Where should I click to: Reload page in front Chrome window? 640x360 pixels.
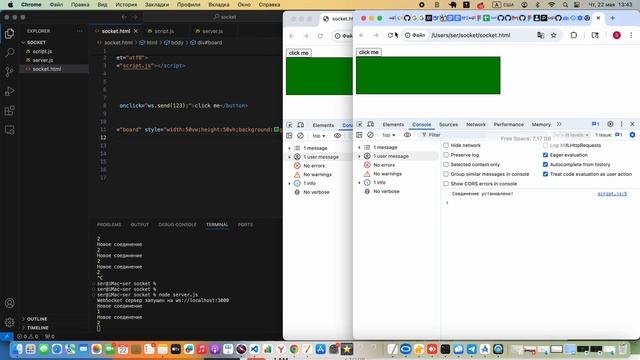click(x=390, y=36)
